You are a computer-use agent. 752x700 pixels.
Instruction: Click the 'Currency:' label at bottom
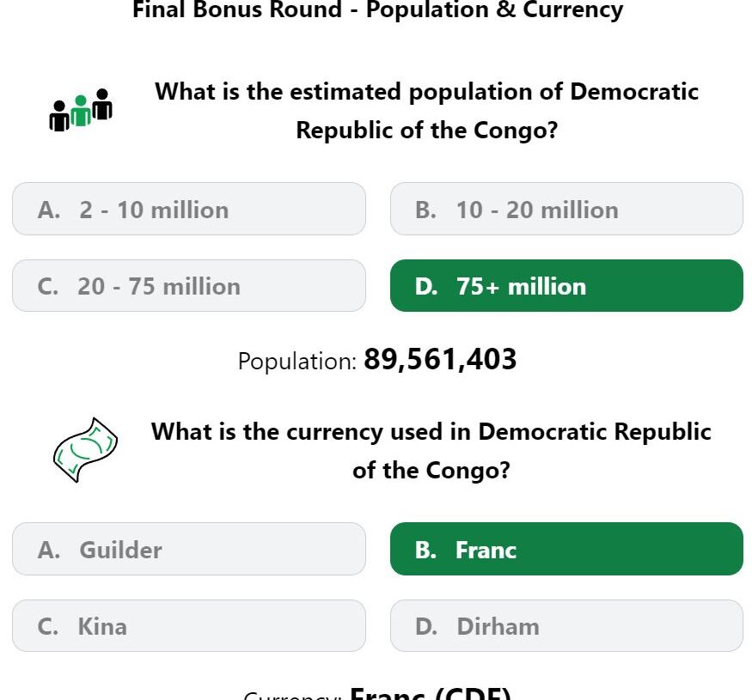292,695
